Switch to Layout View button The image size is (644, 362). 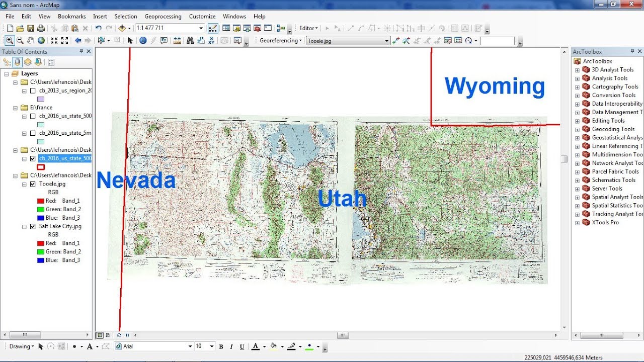point(108,335)
